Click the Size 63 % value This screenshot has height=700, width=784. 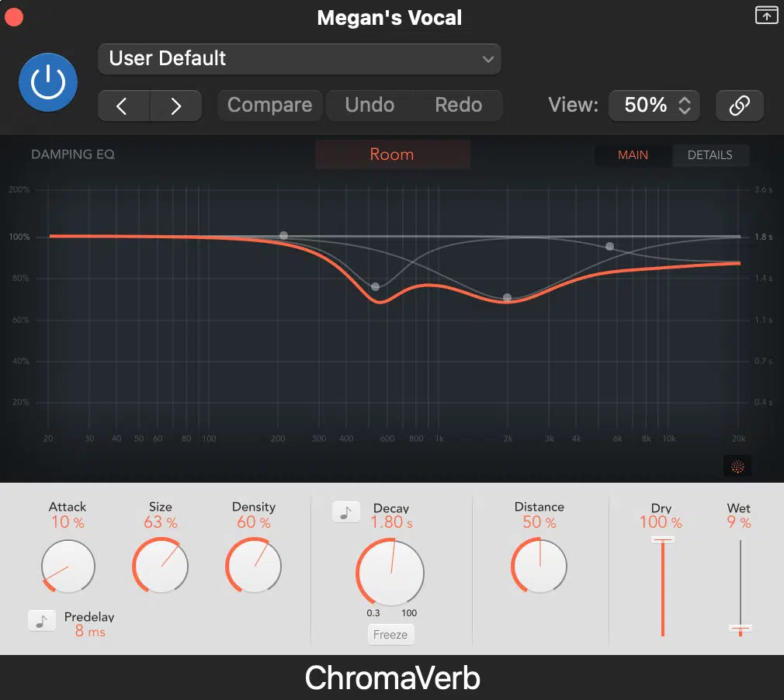point(161,522)
